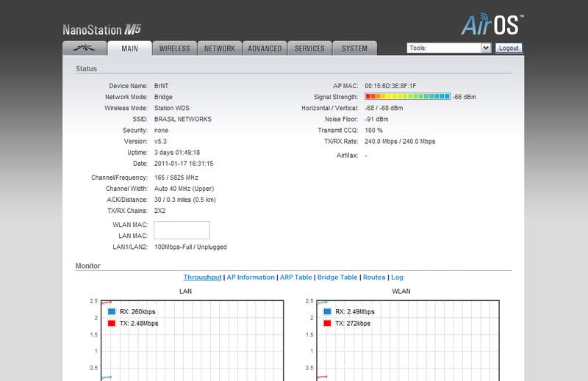This screenshot has height=381, width=588.
Task: Click the red WLAN TX legend swatch
Action: click(327, 323)
